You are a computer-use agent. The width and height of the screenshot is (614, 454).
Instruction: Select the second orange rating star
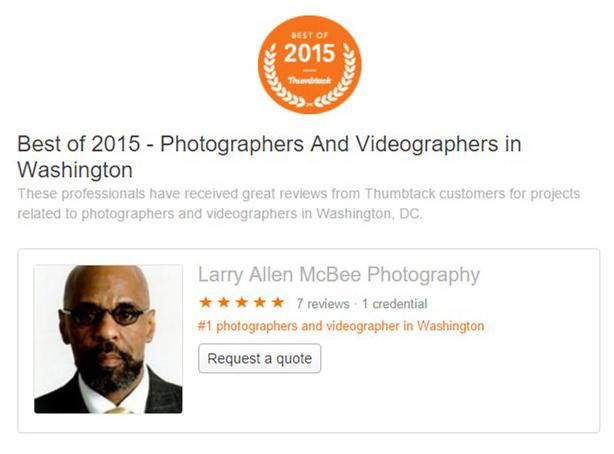pyautogui.click(x=224, y=302)
